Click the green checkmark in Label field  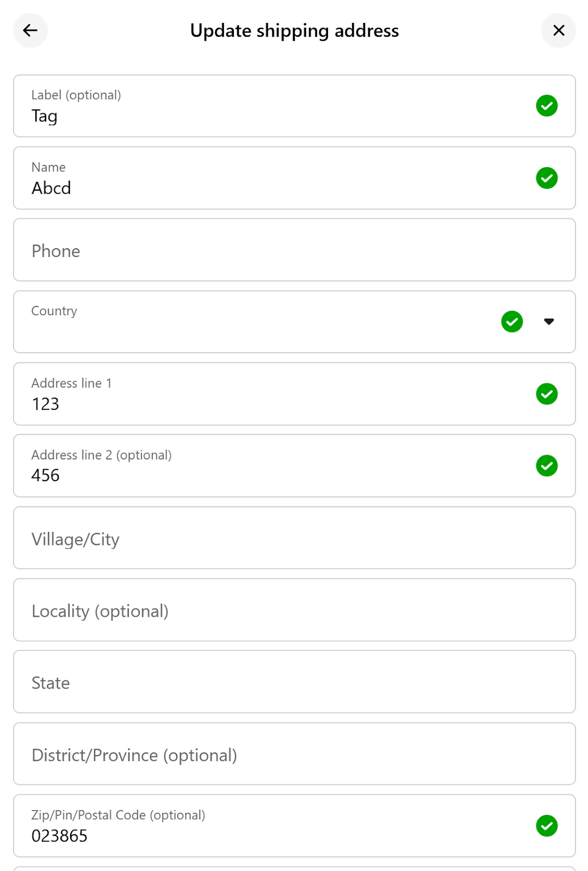click(547, 106)
